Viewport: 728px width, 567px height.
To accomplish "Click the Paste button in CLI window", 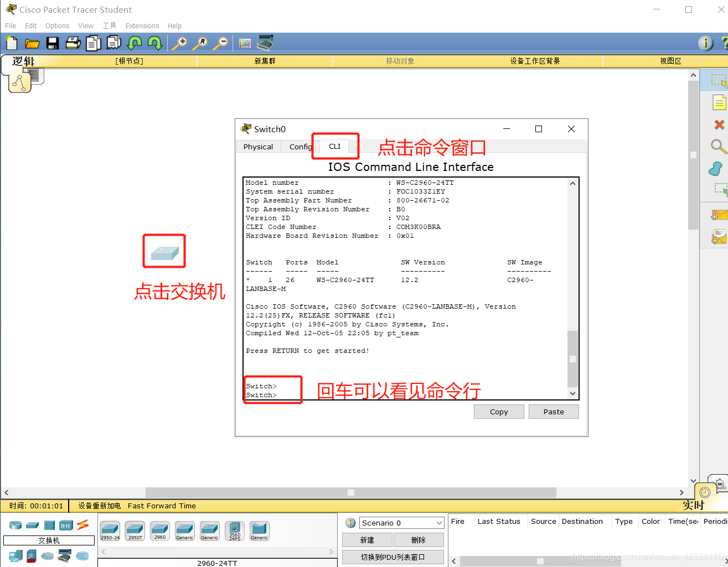I will (x=554, y=412).
